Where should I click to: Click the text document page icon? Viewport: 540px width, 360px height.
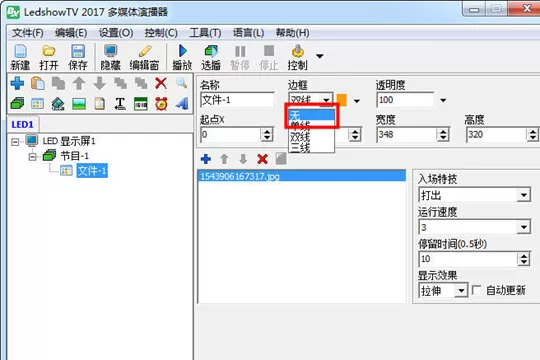pos(100,103)
